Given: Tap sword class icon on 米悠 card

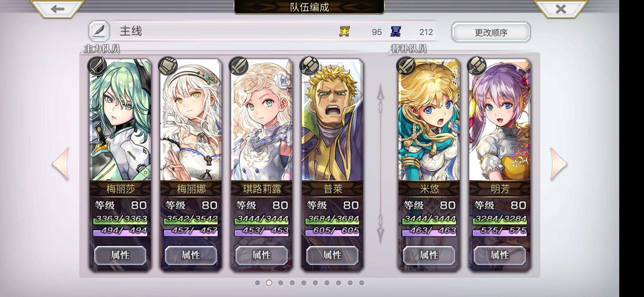Looking at the screenshot, I should coord(406,66).
